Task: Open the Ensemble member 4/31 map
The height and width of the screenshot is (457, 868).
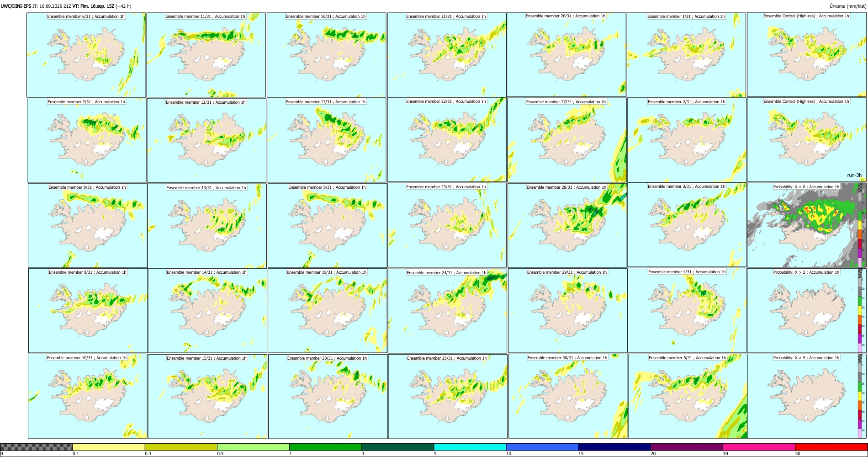Action: 687,310
